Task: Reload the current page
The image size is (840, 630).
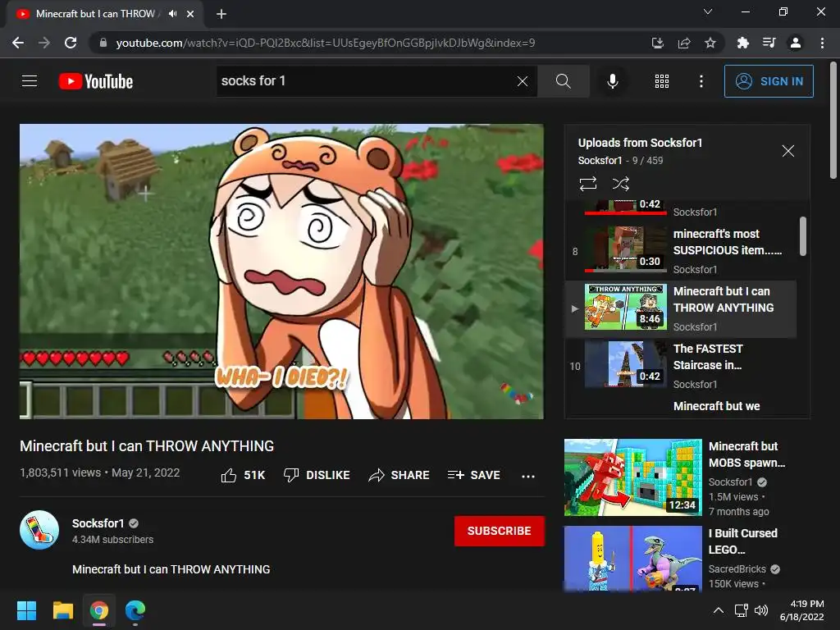Action: click(x=71, y=43)
